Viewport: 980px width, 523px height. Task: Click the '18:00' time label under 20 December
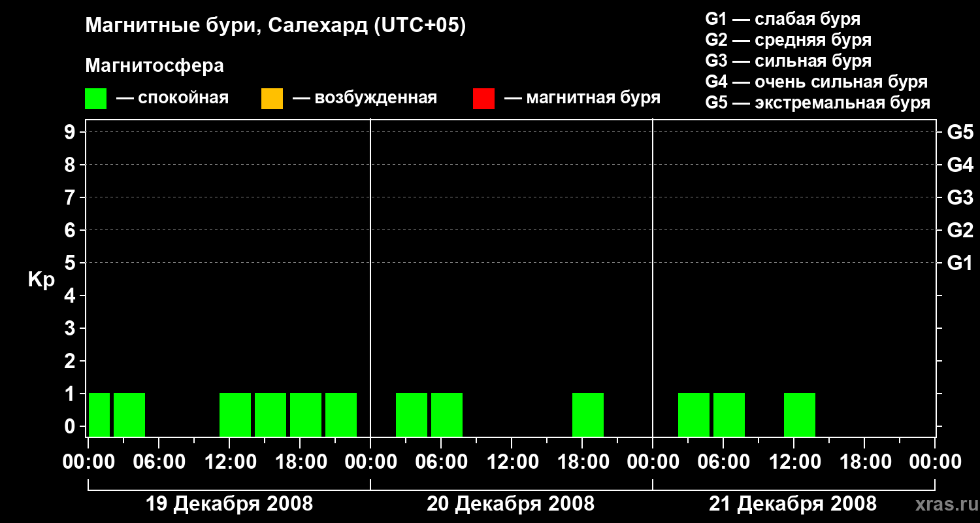coord(582,462)
